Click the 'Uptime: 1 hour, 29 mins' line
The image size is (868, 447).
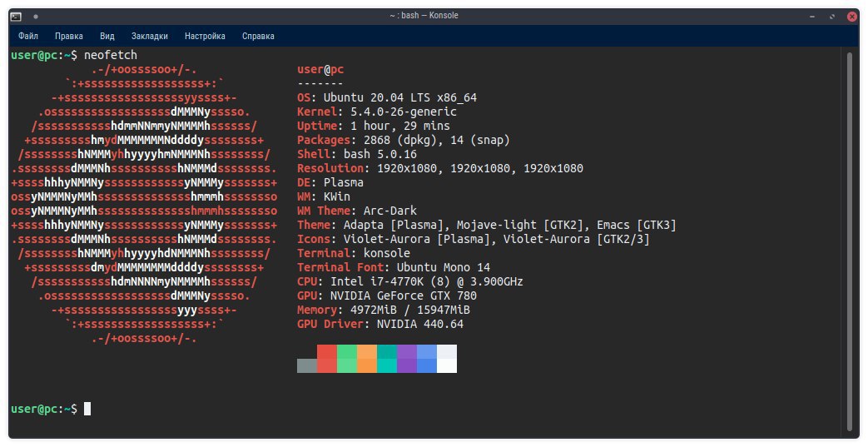click(x=374, y=127)
